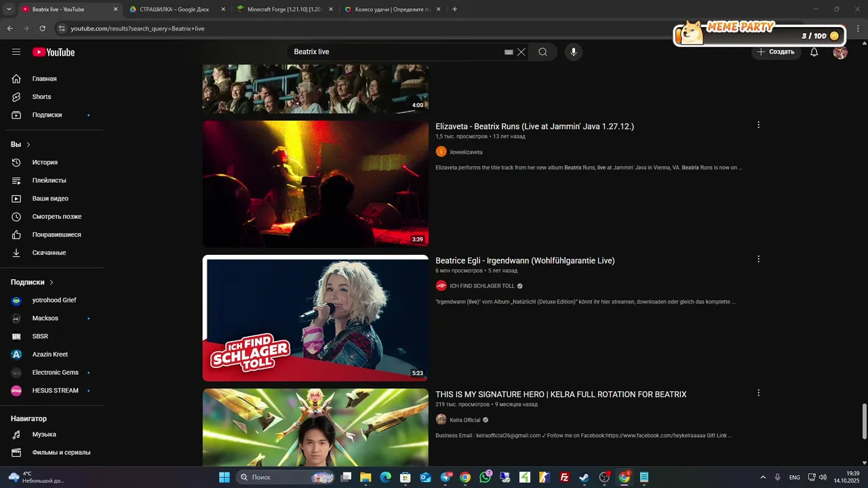Open the on-screen keyboard in search box

click(x=509, y=52)
